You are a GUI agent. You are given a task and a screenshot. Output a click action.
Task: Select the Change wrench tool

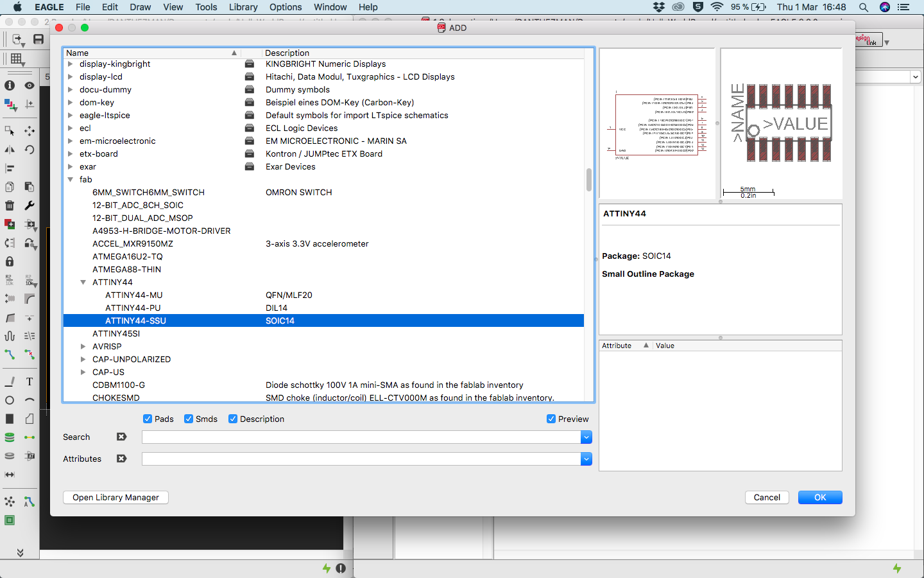[30, 206]
